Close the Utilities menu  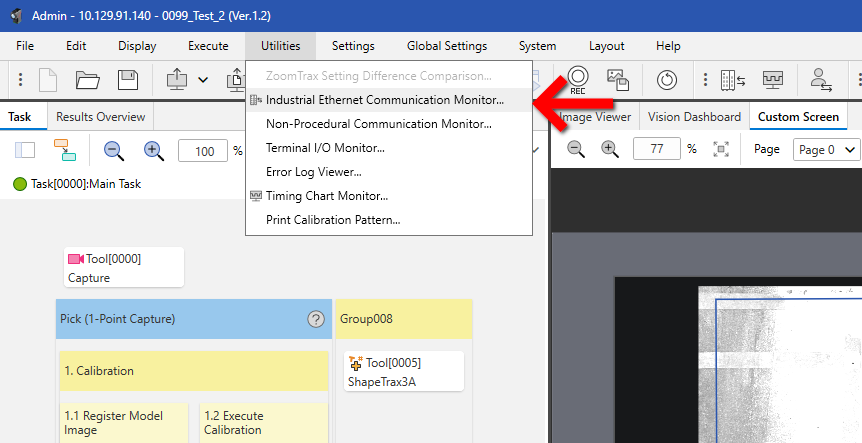click(x=280, y=46)
